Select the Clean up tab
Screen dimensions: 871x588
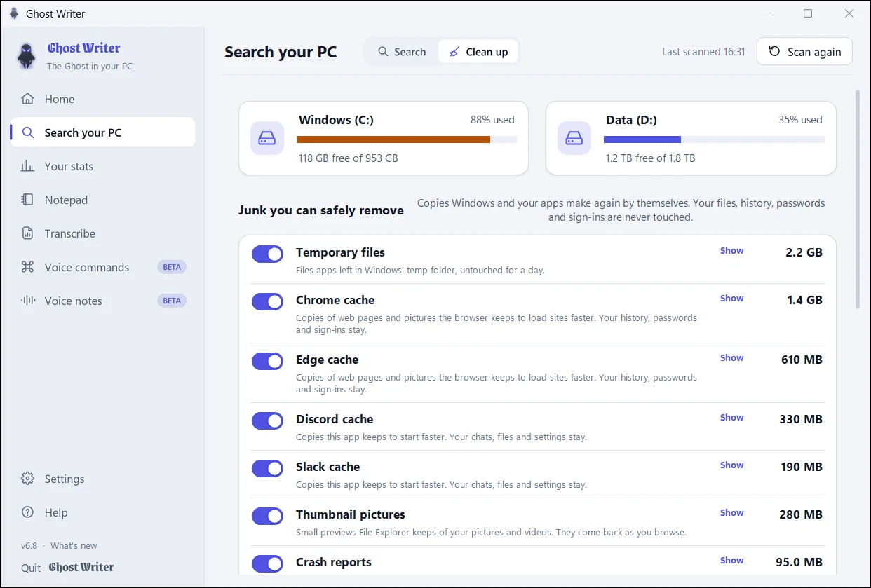click(478, 52)
